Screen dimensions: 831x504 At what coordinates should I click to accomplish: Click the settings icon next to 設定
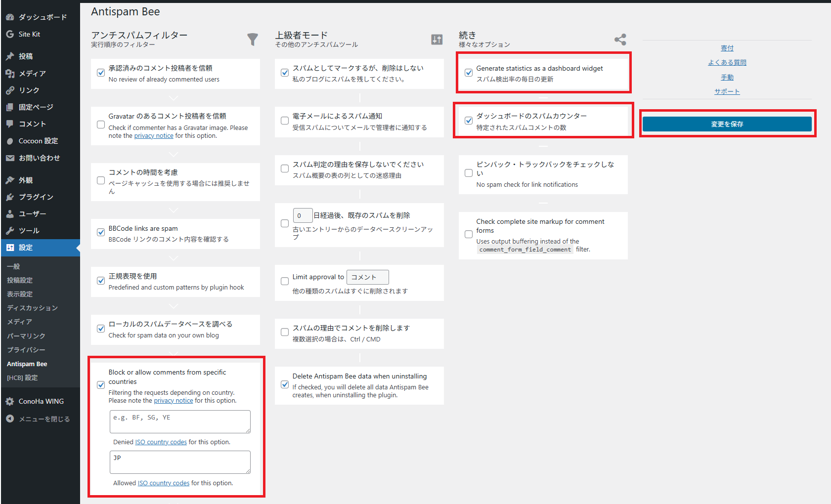(x=10, y=248)
